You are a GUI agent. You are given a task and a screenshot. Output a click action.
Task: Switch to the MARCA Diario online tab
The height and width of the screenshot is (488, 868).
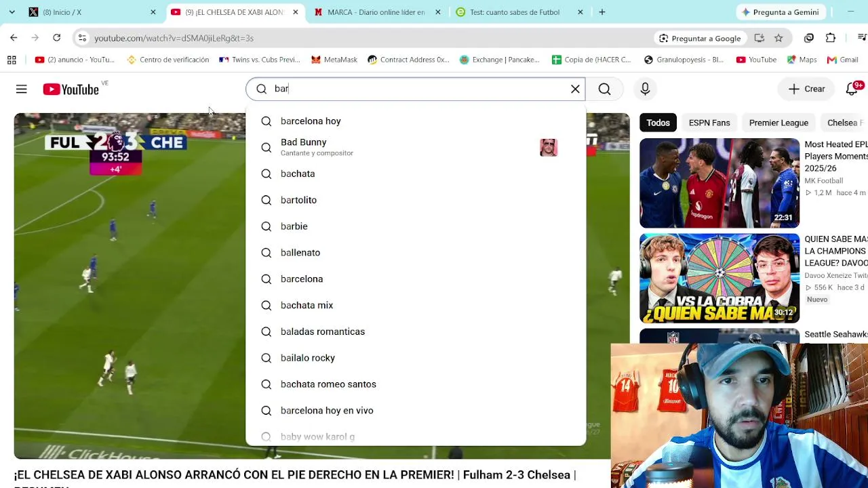[x=376, y=12]
